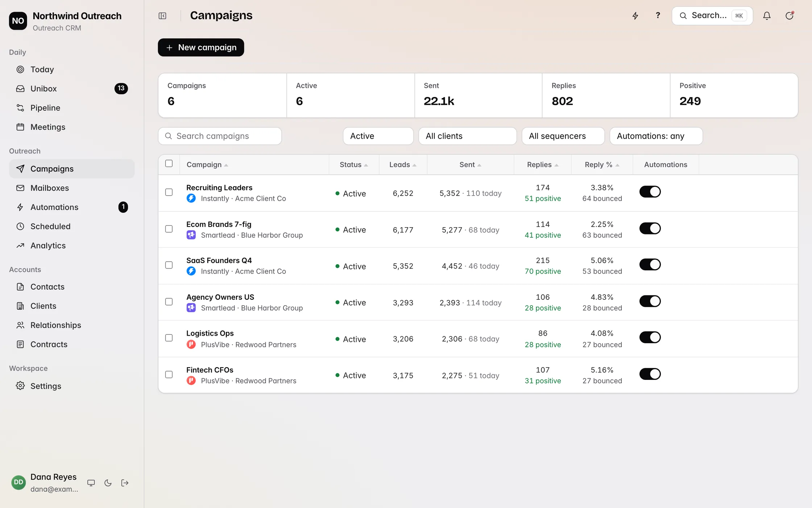Check the select-all campaigns checkbox
This screenshot has height=508, width=812.
click(169, 163)
